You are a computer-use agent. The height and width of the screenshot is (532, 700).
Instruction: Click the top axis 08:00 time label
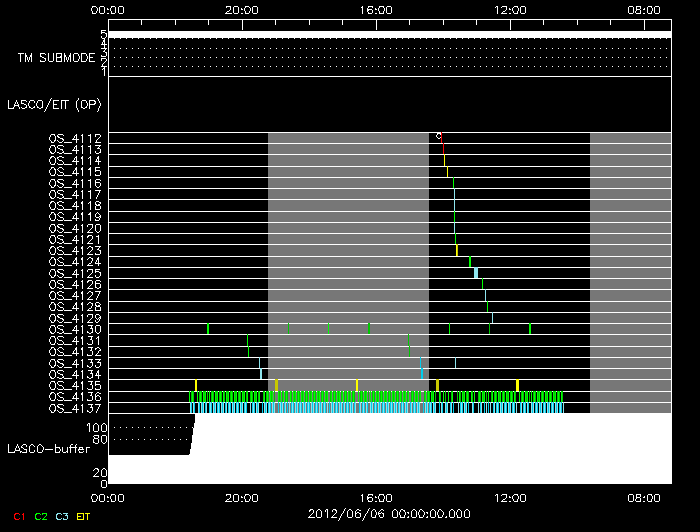(x=644, y=10)
